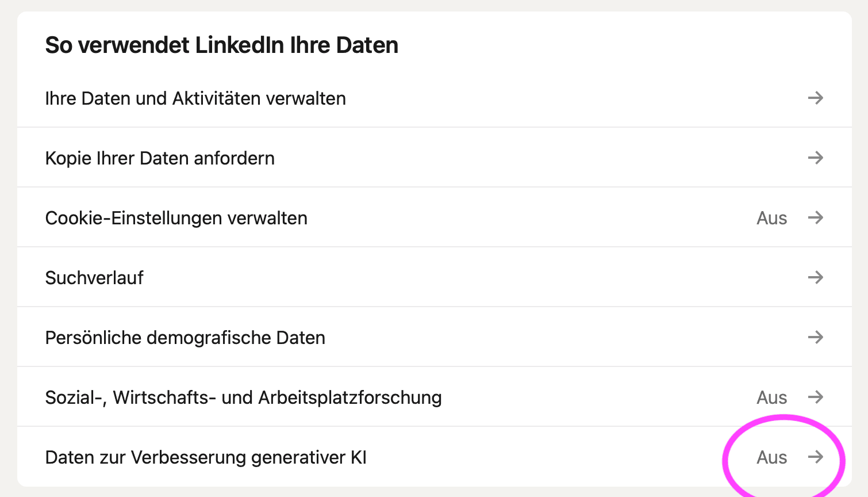
Task: Click the gray page background outside the card
Action: coord(8,247)
